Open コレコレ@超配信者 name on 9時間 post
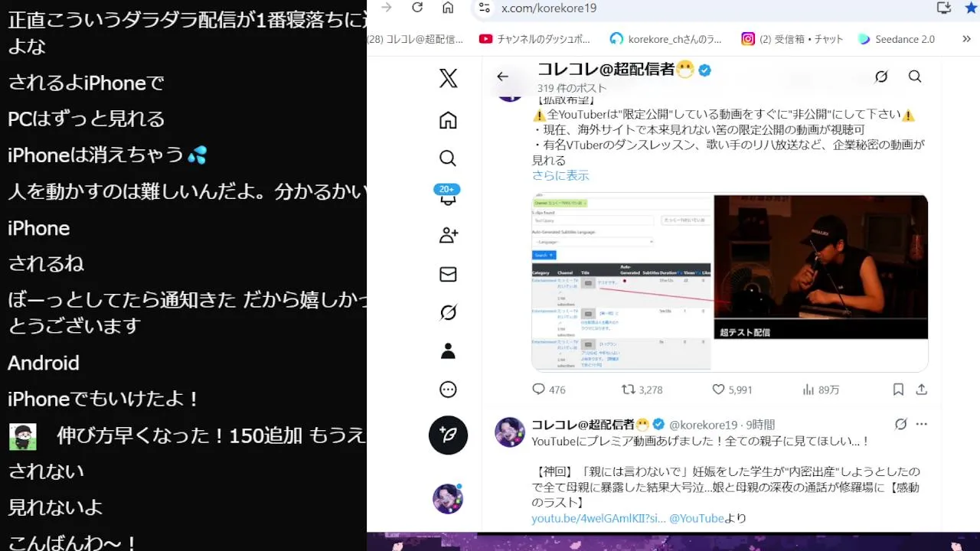 pos(590,424)
